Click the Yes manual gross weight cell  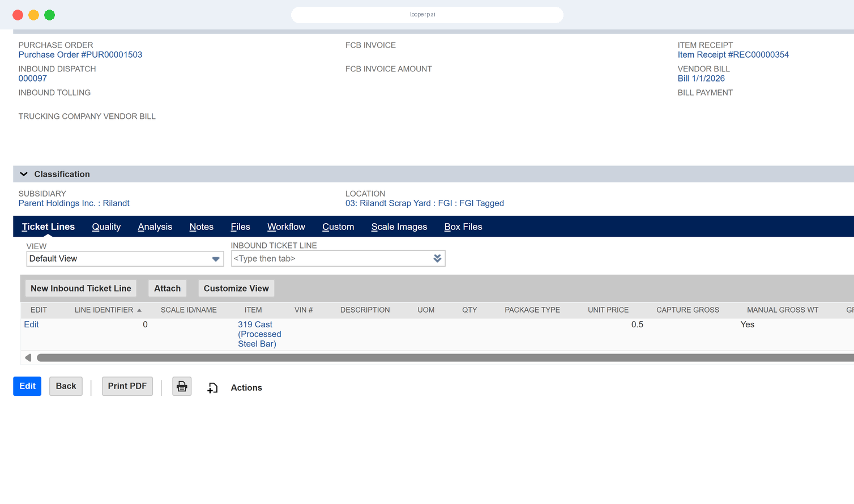click(748, 324)
